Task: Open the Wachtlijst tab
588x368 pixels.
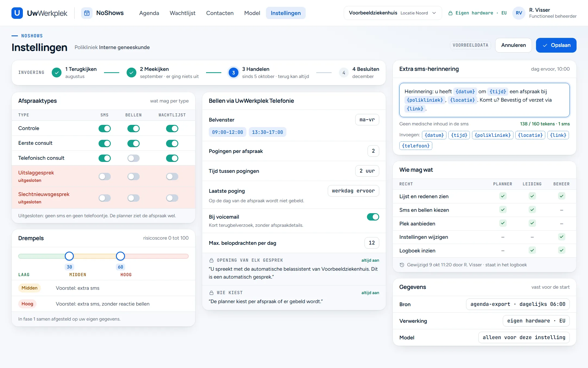Action: pyautogui.click(x=182, y=13)
